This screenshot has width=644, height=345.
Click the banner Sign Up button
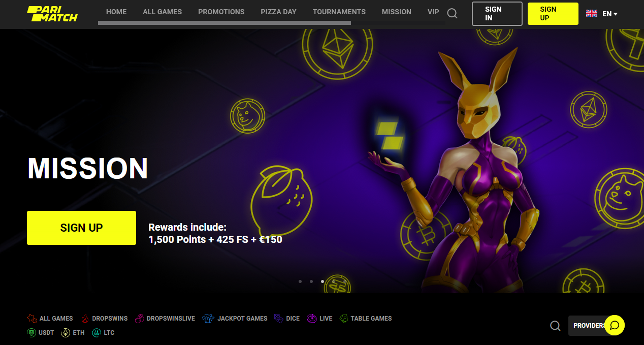81,228
